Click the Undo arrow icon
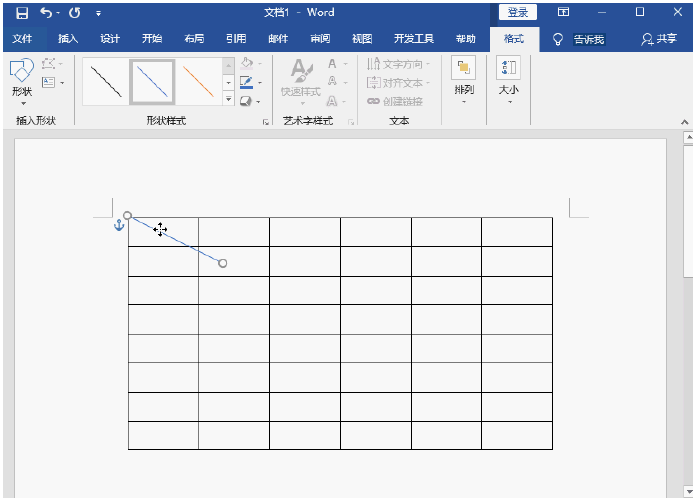 tap(46, 13)
